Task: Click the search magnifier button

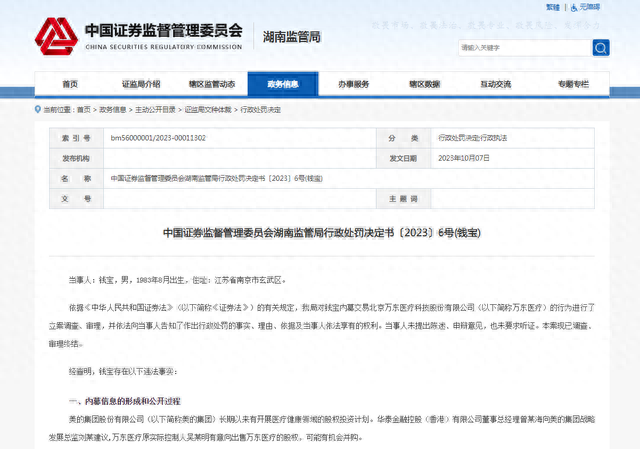Action: point(601,48)
